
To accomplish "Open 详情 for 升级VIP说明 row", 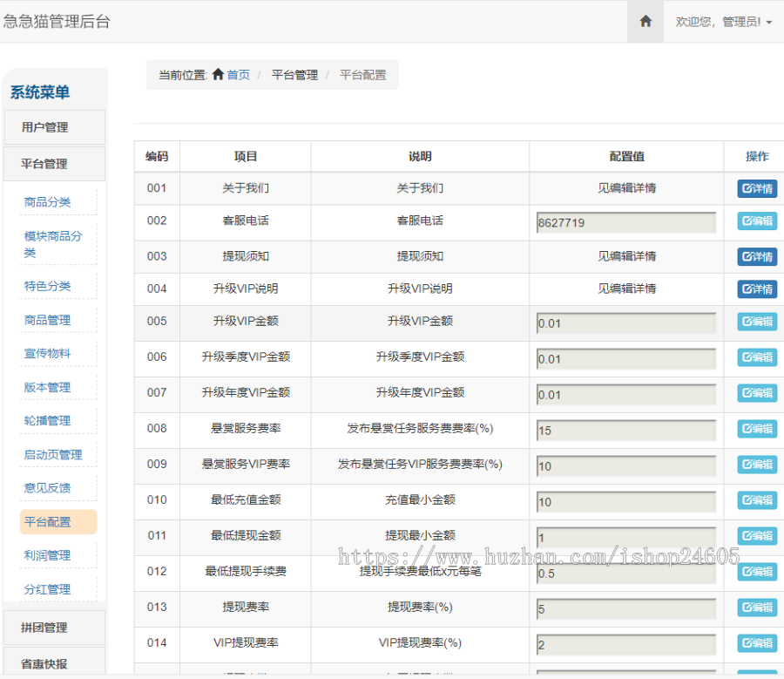I will click(x=756, y=289).
